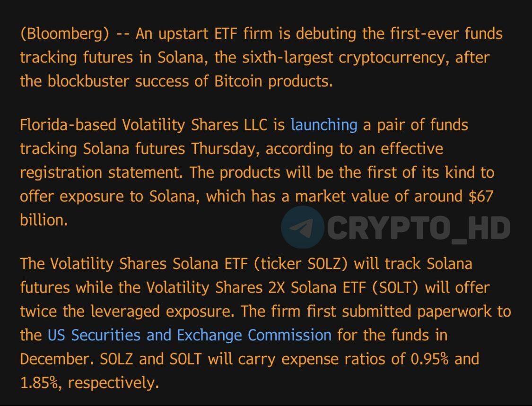The image size is (532, 406).
Task: Open the blue "launching" hyperlink
Action: click(x=324, y=126)
